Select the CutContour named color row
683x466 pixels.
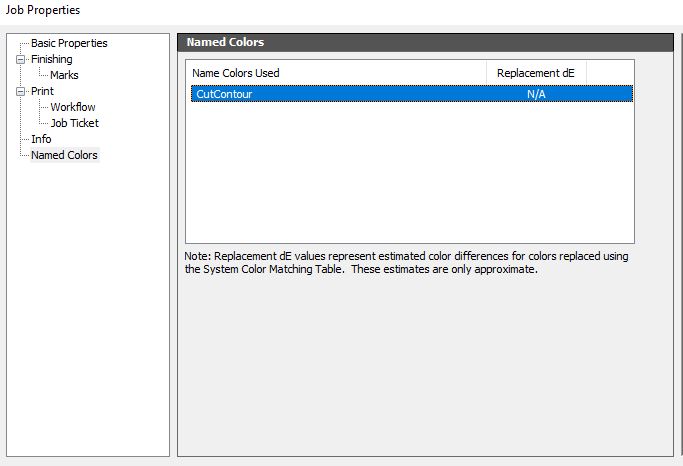pyautogui.click(x=412, y=94)
